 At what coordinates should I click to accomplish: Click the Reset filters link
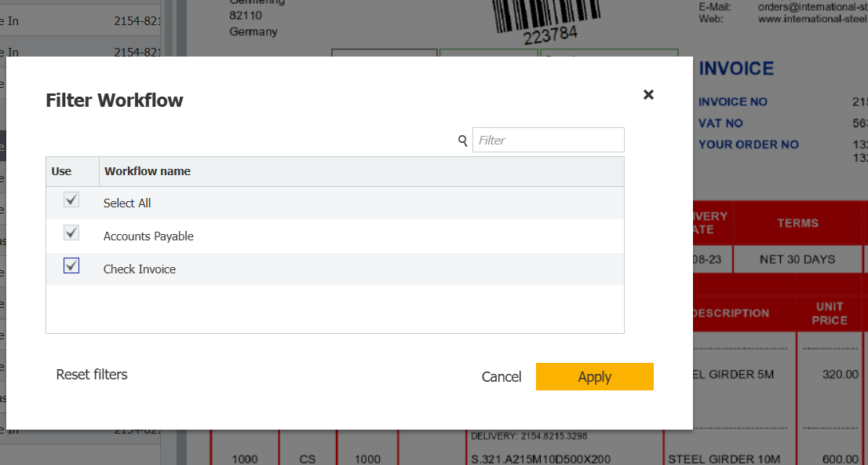(93, 375)
